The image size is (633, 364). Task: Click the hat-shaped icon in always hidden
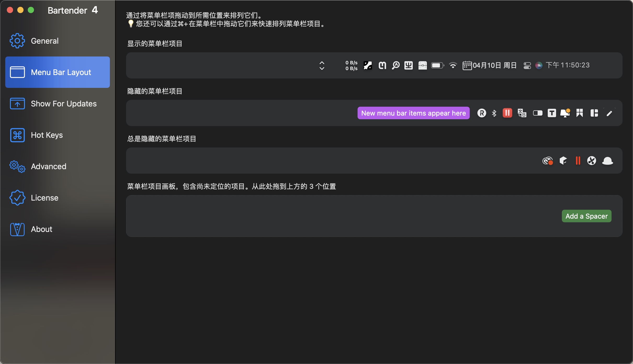click(607, 161)
